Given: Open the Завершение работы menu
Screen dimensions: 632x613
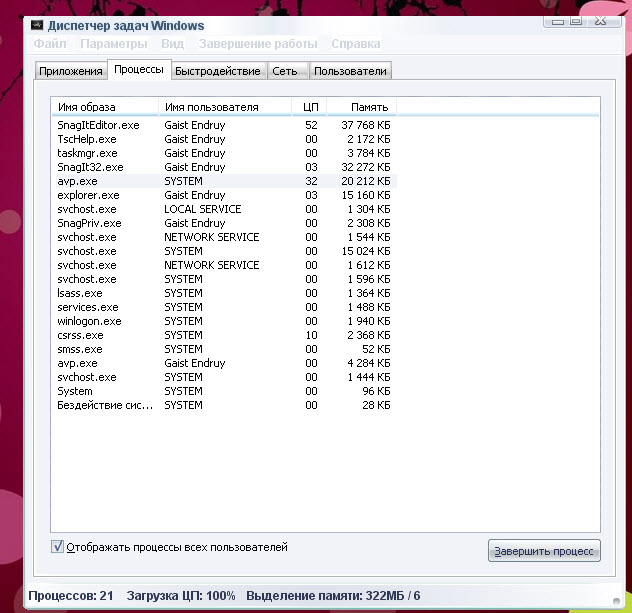Looking at the screenshot, I should 258,44.
